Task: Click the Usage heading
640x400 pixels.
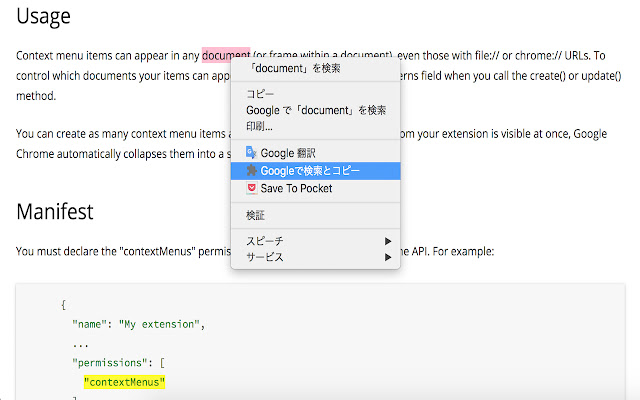Action: [43, 16]
